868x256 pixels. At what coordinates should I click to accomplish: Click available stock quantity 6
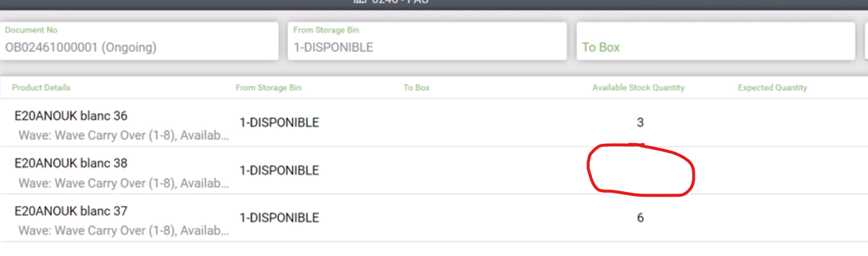[640, 218]
